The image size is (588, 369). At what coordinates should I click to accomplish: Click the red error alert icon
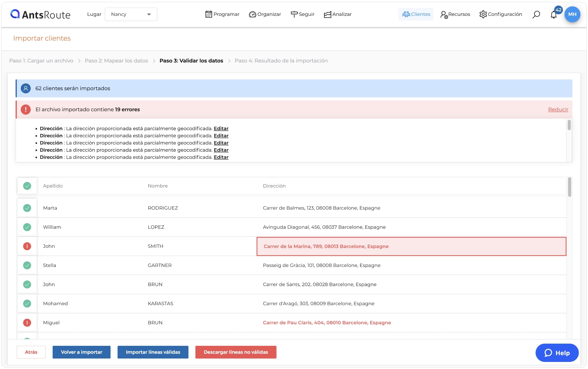(x=26, y=109)
